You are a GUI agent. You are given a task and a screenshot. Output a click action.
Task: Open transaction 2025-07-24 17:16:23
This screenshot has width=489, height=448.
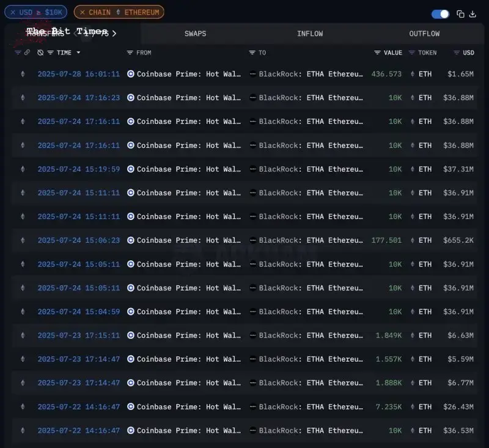tap(79, 98)
